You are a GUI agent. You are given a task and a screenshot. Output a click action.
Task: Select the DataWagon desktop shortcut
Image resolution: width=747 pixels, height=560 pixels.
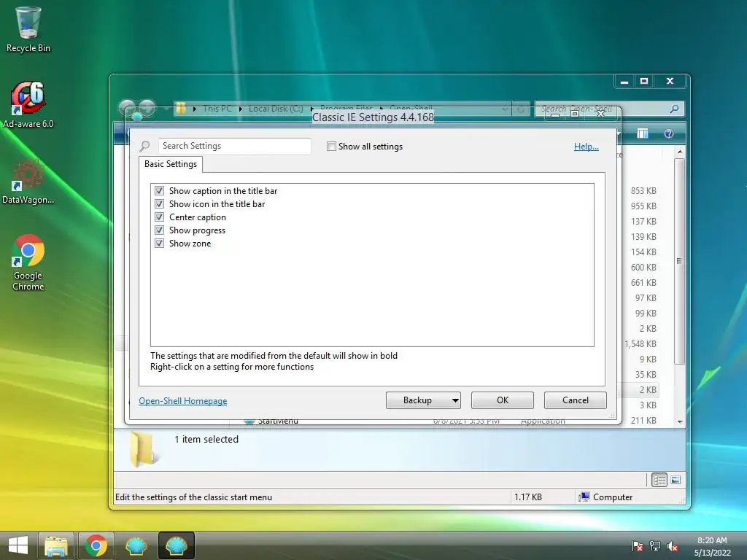click(28, 182)
